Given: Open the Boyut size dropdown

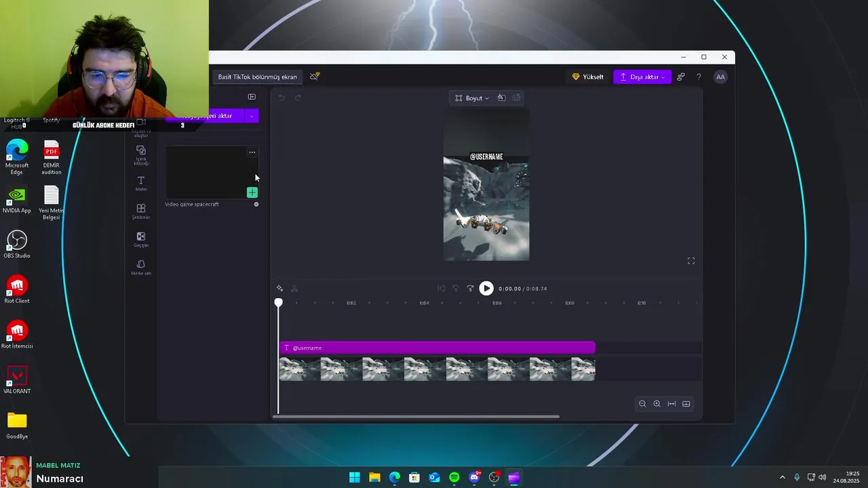Looking at the screenshot, I should click(x=472, y=98).
